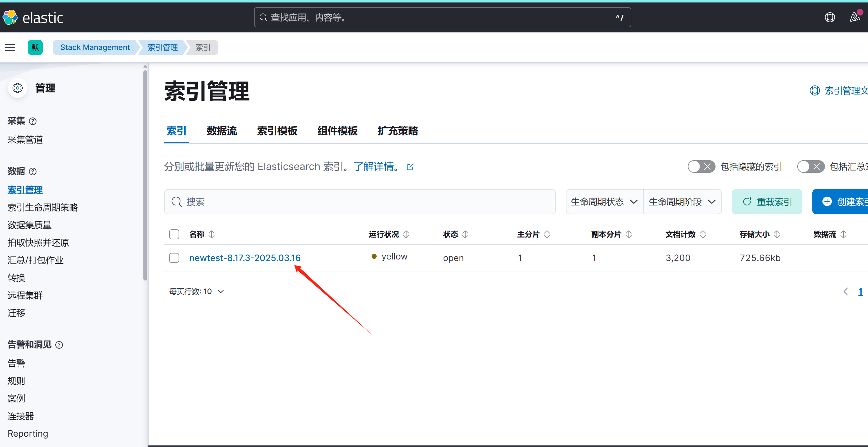Toggle 包括隐藏的索引 switch
This screenshot has width=868, height=447.
click(701, 166)
